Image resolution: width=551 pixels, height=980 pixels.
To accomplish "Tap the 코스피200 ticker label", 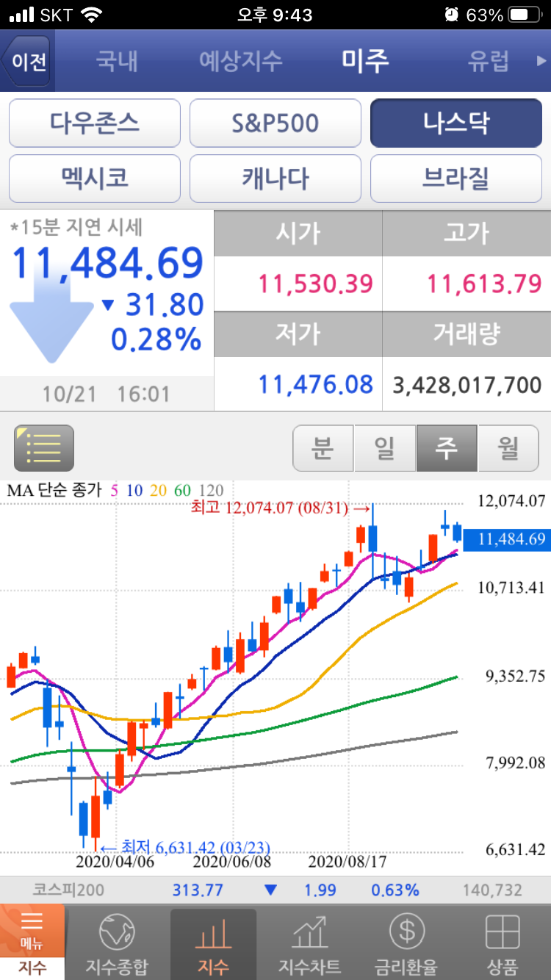I will click(x=68, y=890).
